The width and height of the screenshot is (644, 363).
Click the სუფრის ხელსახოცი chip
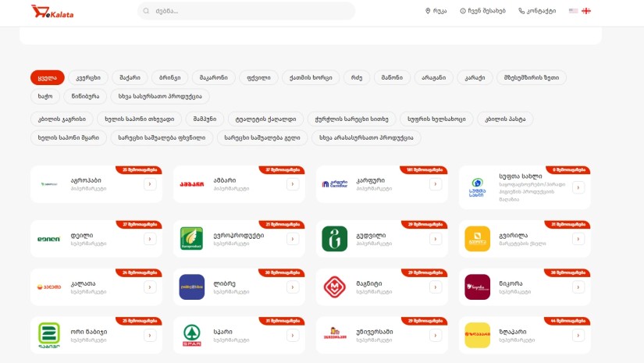pyautogui.click(x=436, y=119)
